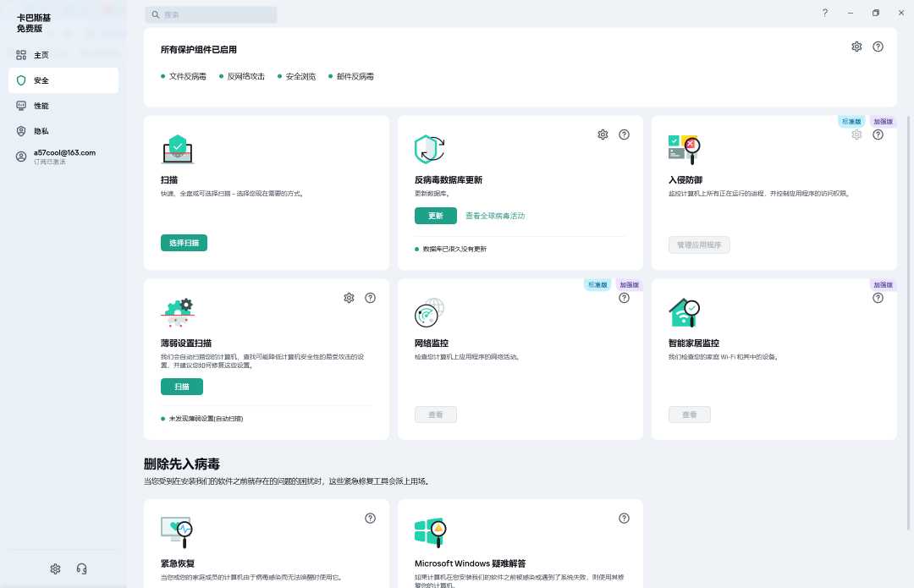Screen dimensions: 914x588
Task: Click the 紧急恢复 card title
Action: [178, 563]
